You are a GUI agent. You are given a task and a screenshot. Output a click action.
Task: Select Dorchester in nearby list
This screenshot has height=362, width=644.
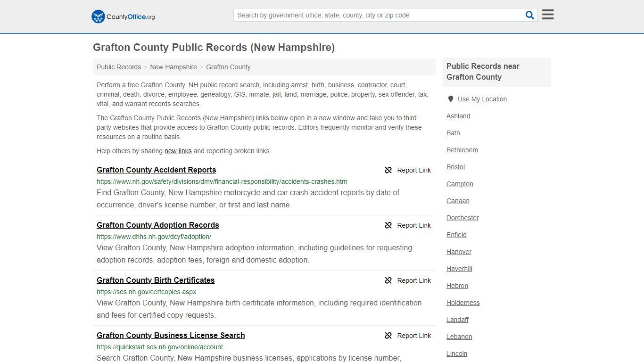click(462, 218)
